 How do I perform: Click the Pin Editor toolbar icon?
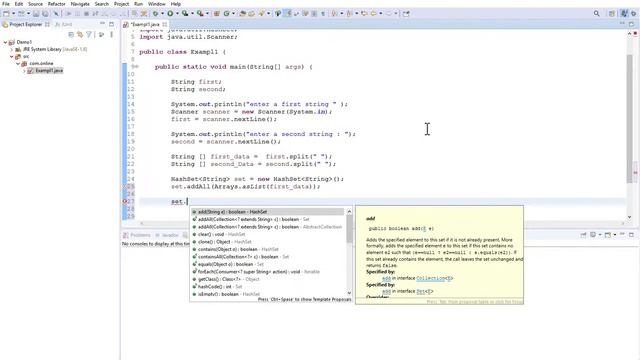click(x=406, y=13)
